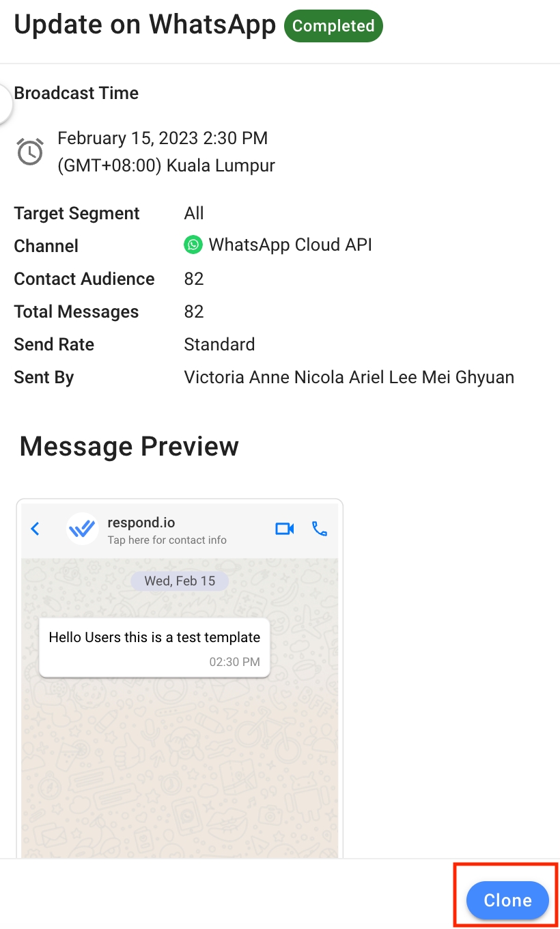The image size is (560, 929).
Task: Click the 'Tap here for contact info' text
Action: pos(167,540)
